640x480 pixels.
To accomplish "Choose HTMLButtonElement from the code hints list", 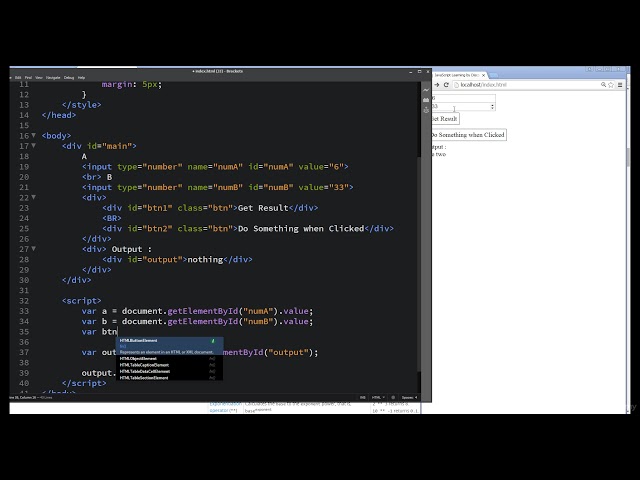I will pos(170,346).
